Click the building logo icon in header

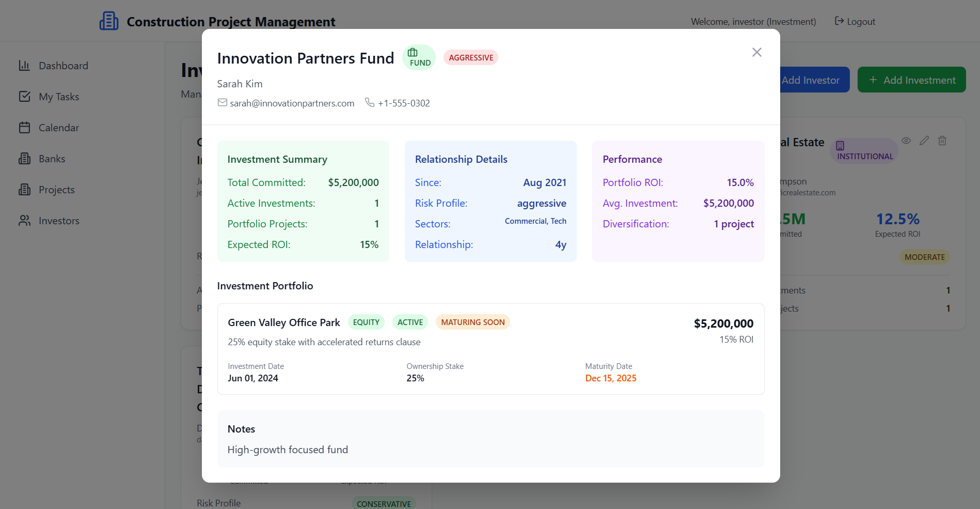click(x=109, y=21)
